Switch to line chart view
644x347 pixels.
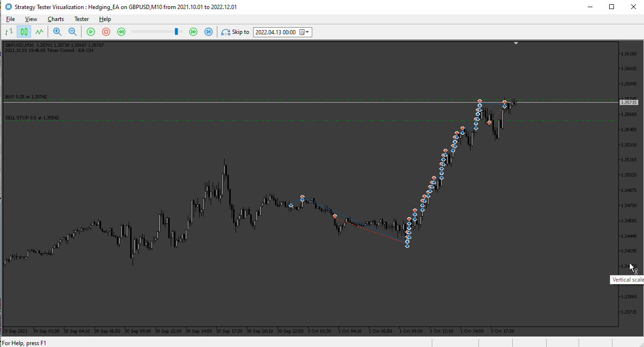pos(39,32)
